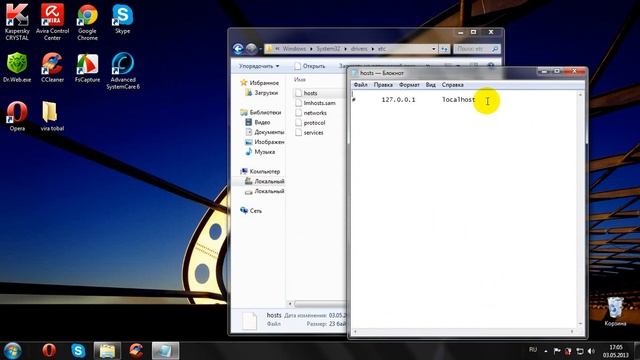Click the Skype icon in the taskbar
This screenshot has height=360, width=640.
[x=78, y=351]
